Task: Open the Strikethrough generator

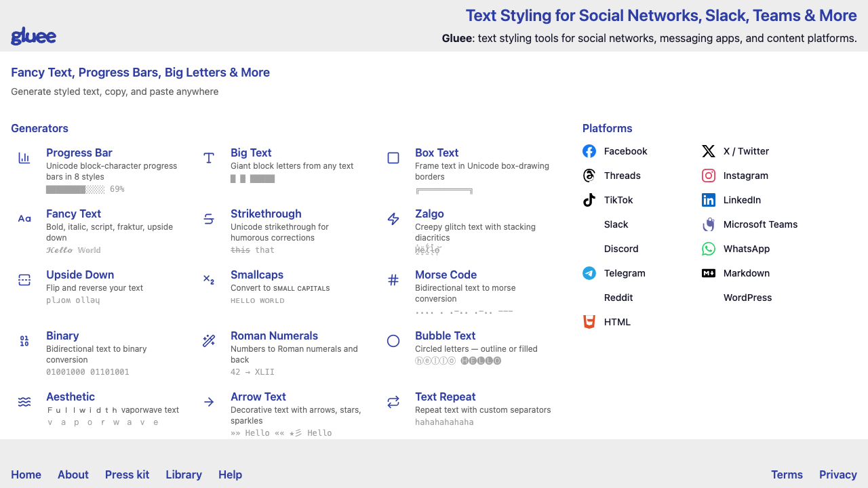Action: coord(266,213)
